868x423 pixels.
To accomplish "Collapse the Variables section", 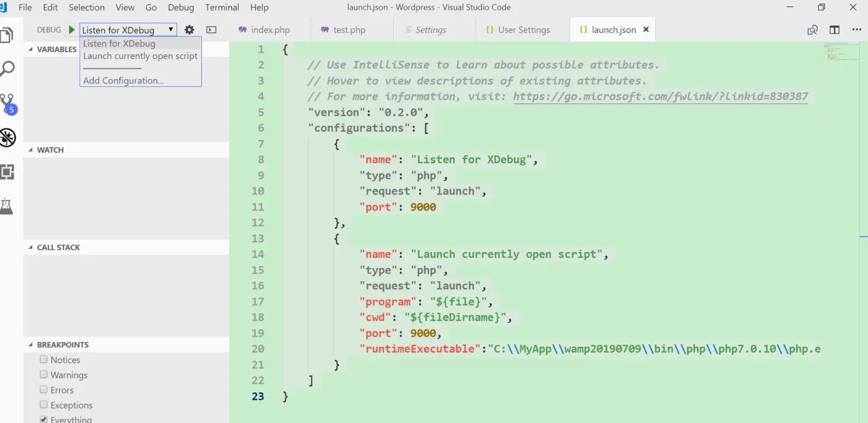I will [29, 49].
